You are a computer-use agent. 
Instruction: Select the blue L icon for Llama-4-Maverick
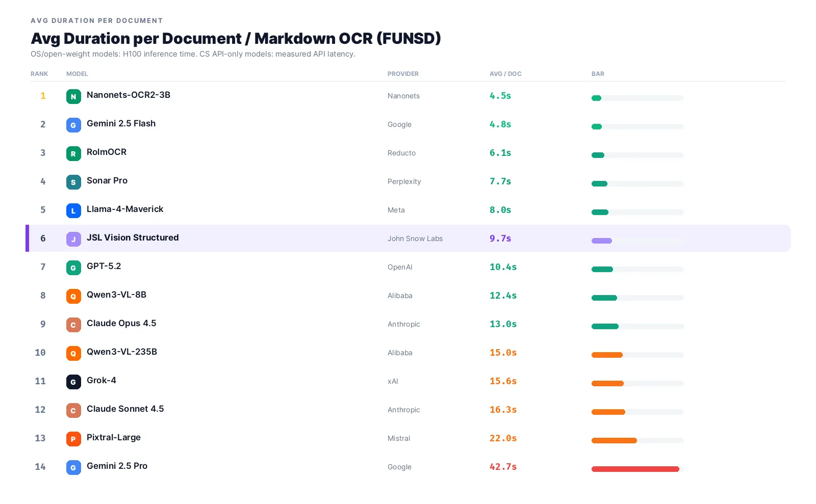point(73,210)
